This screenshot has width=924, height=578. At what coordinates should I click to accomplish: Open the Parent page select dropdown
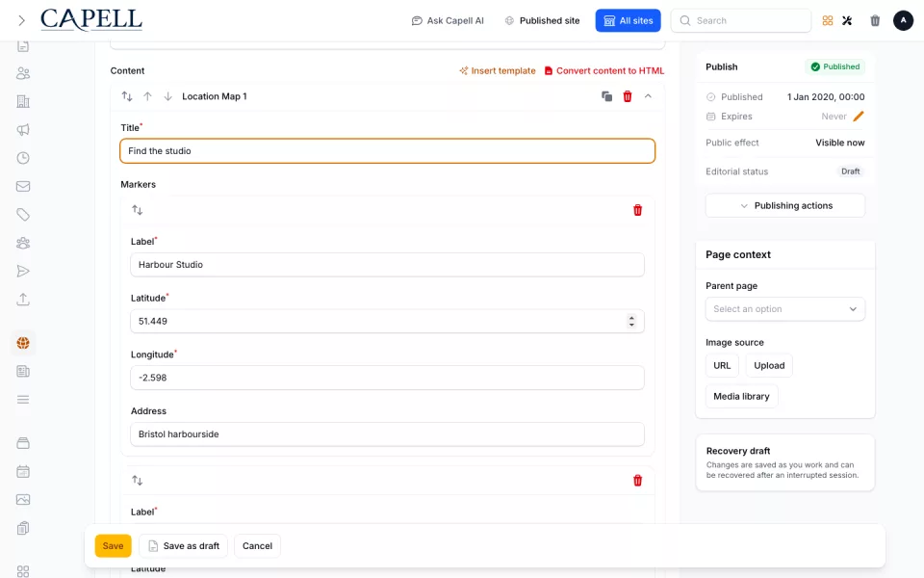785,309
